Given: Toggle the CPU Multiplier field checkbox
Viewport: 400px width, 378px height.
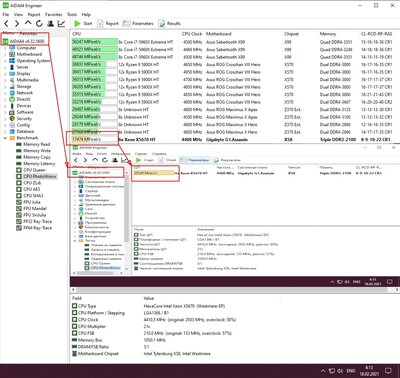Looking at the screenshot, I should (x=75, y=326).
